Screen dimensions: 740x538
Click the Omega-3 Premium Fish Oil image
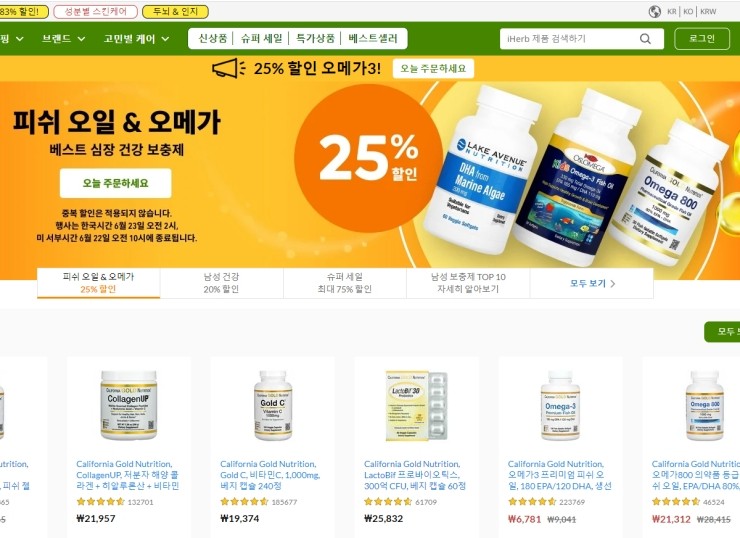tap(560, 405)
